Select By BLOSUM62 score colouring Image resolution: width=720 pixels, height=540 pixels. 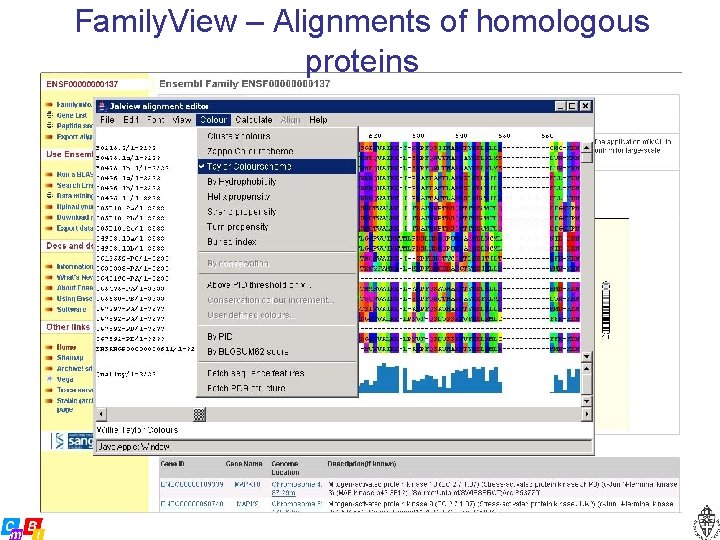[277, 352]
